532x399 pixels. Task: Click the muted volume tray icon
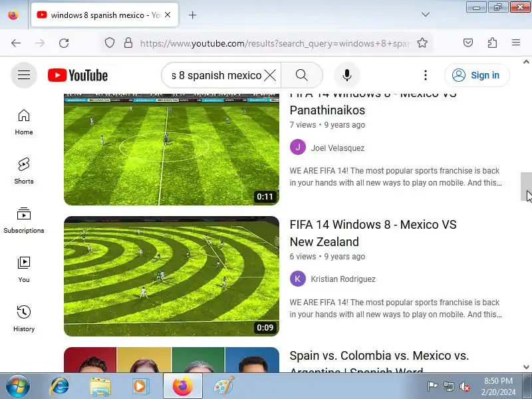click(x=465, y=386)
